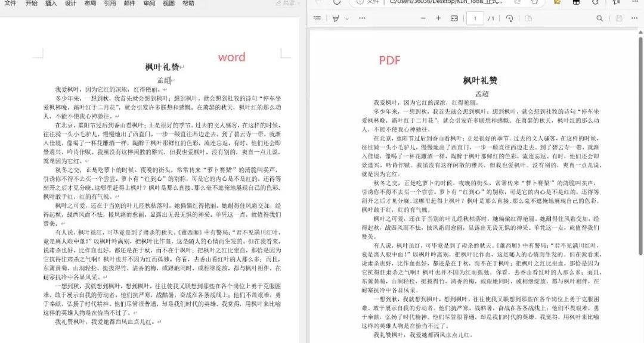The image size is (644, 343).
Task: Open the browser settings and more menu
Action: click(634, 2)
